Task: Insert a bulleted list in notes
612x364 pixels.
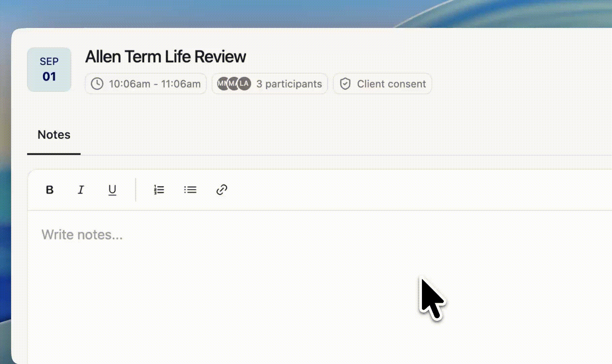Action: tap(190, 190)
